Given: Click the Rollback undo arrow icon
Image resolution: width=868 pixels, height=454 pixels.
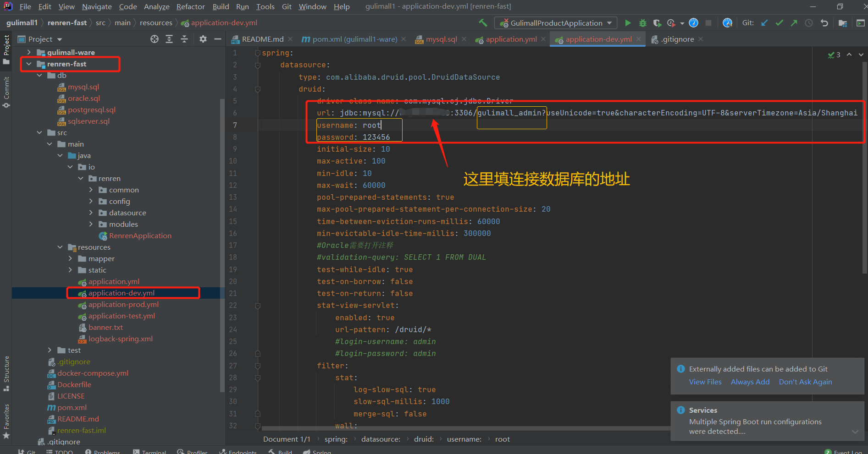Looking at the screenshot, I should click(x=824, y=23).
